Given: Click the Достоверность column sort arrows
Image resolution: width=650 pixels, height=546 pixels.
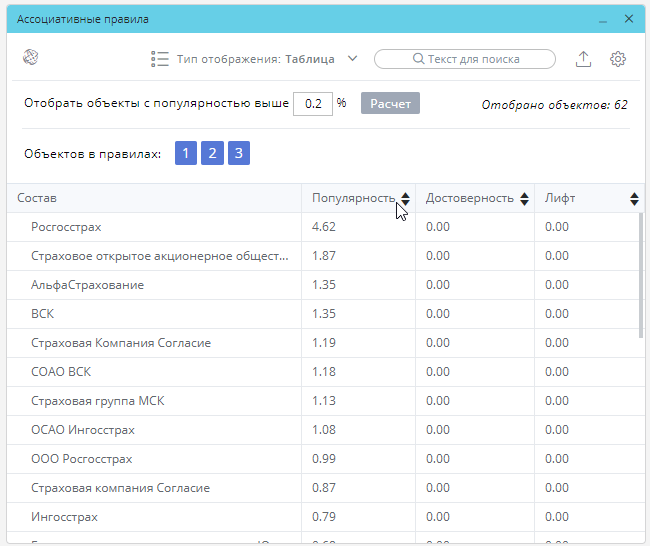Looking at the screenshot, I should coord(524,199).
